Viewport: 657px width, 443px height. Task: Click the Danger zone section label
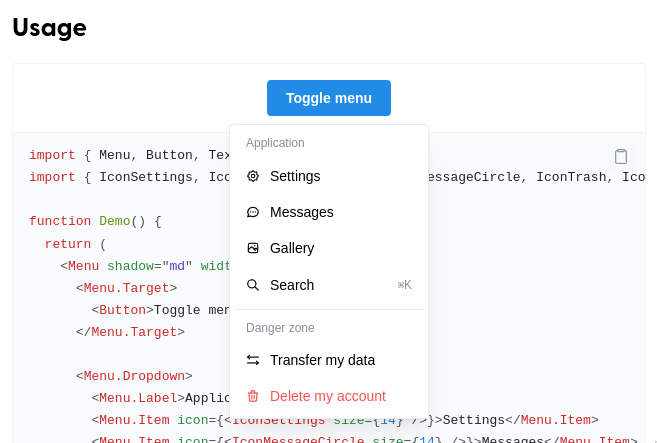[280, 328]
